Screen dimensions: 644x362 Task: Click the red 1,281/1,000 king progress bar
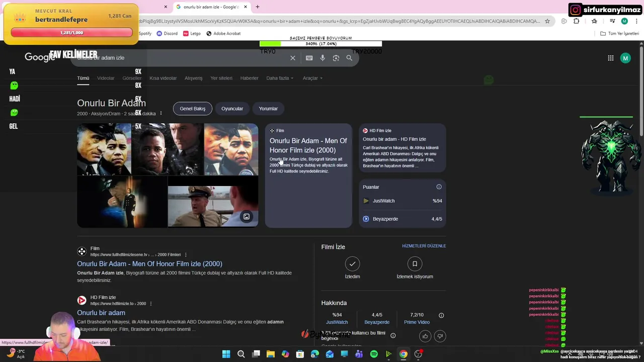[x=71, y=33]
